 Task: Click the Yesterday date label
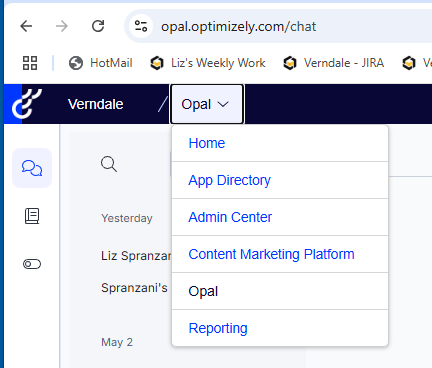(127, 218)
